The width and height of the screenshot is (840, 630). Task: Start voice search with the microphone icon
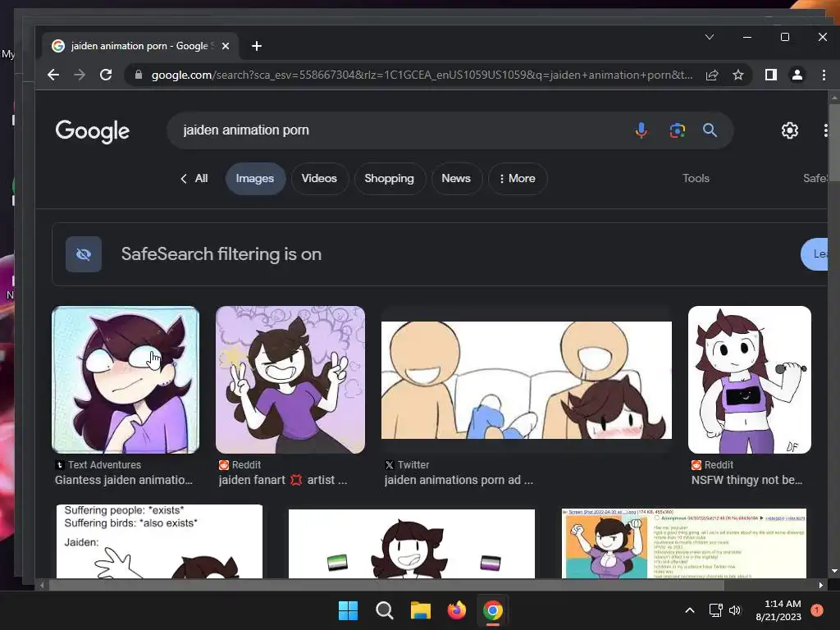click(x=641, y=130)
